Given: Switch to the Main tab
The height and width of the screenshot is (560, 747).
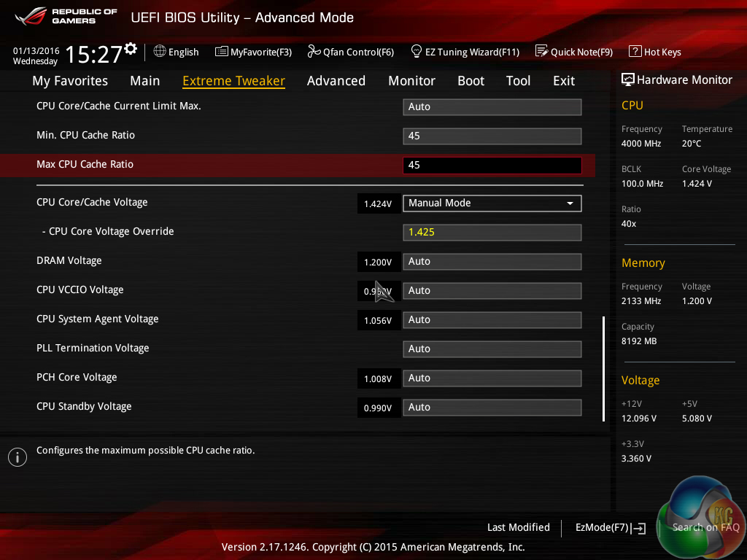Looking at the screenshot, I should coord(145,81).
